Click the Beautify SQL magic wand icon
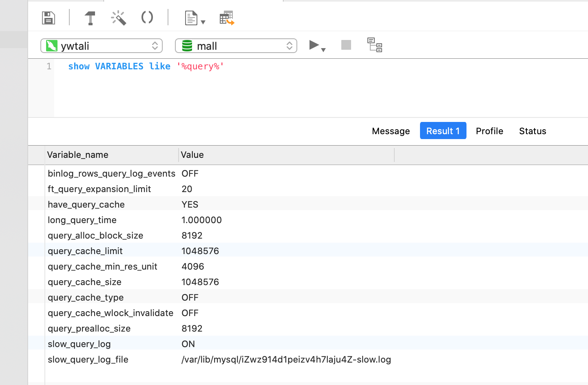The width and height of the screenshot is (588, 385). pos(119,18)
